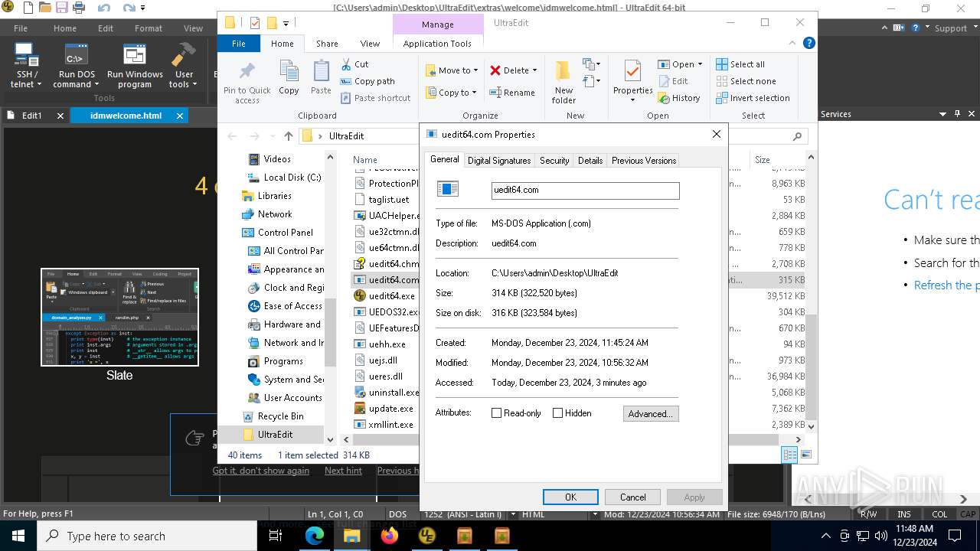
Task: Expand the Copy to dropdown
Action: (474, 93)
